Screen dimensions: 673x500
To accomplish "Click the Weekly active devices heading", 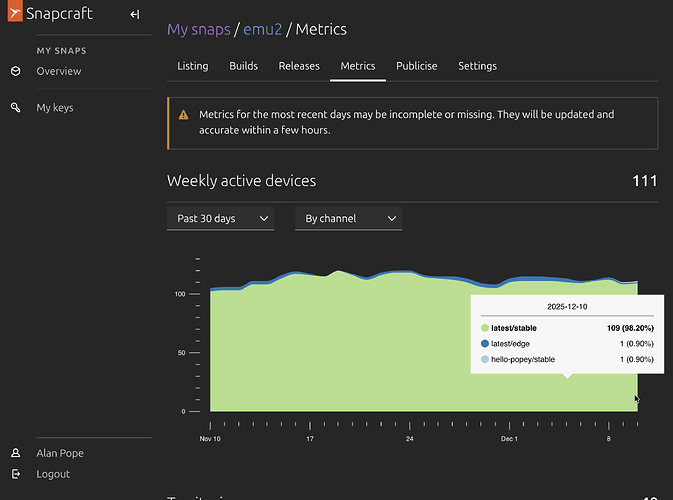I will coord(242,181).
